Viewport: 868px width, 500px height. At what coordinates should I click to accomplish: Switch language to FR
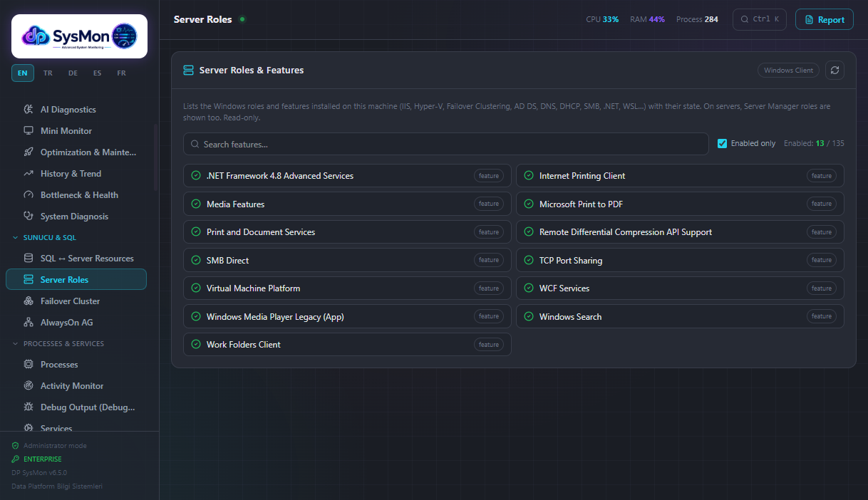(121, 73)
